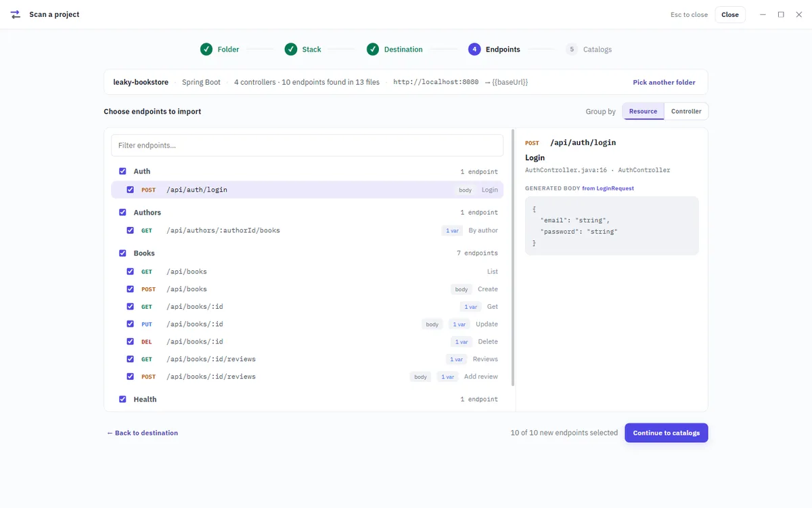Click the Books group heading
This screenshot has height=508, width=812.
click(144, 253)
